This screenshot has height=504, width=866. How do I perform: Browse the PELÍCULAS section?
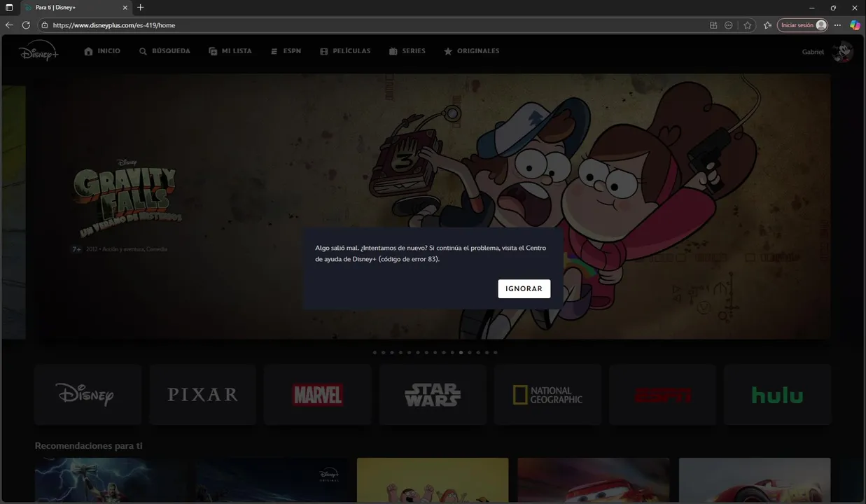pyautogui.click(x=345, y=51)
